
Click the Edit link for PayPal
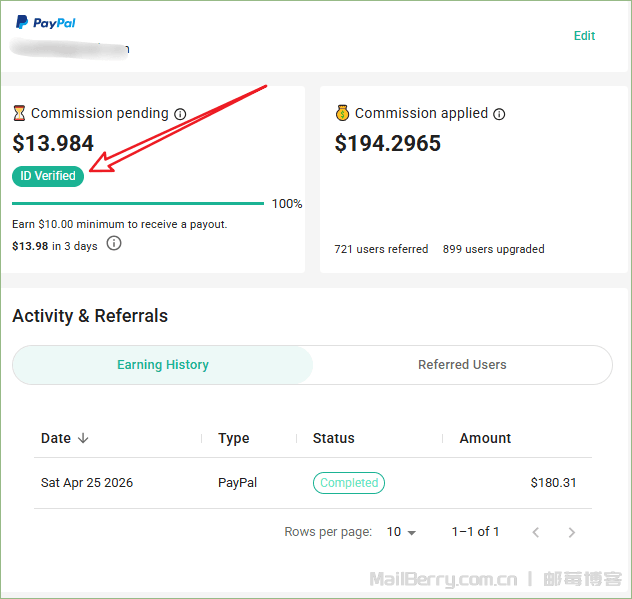click(584, 36)
